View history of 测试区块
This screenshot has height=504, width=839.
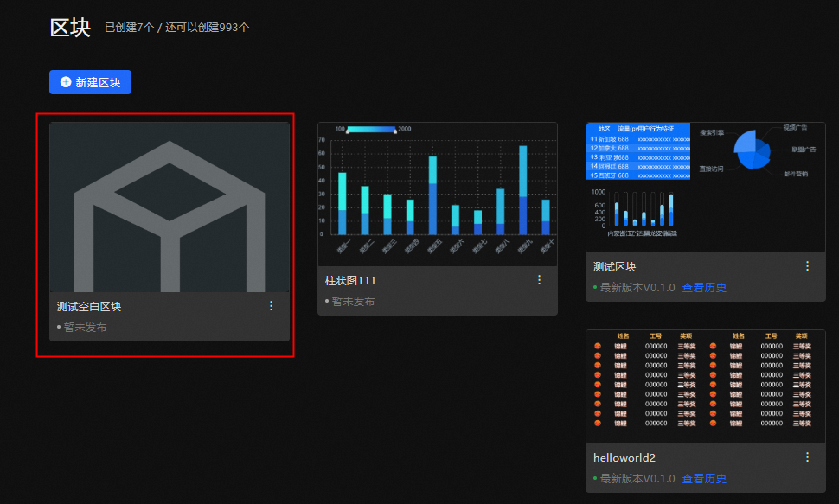(x=704, y=288)
